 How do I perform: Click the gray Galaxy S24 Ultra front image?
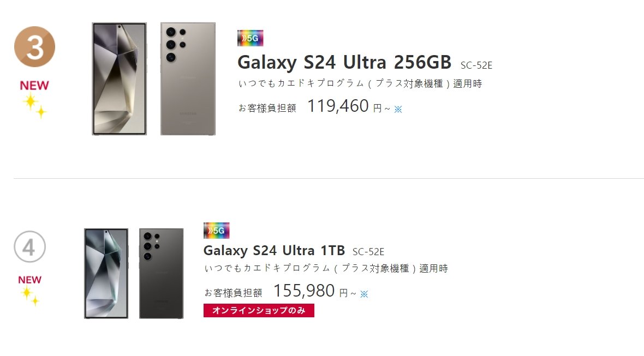click(x=119, y=79)
